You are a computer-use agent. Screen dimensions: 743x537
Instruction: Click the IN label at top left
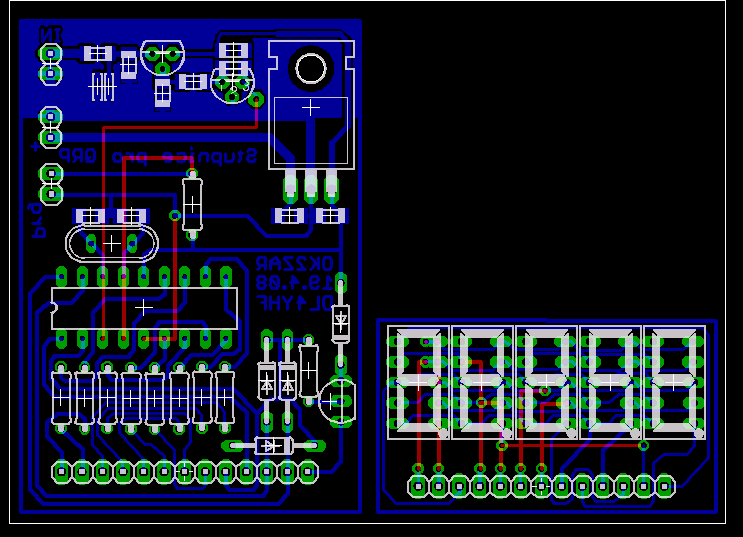pyautogui.click(x=50, y=33)
